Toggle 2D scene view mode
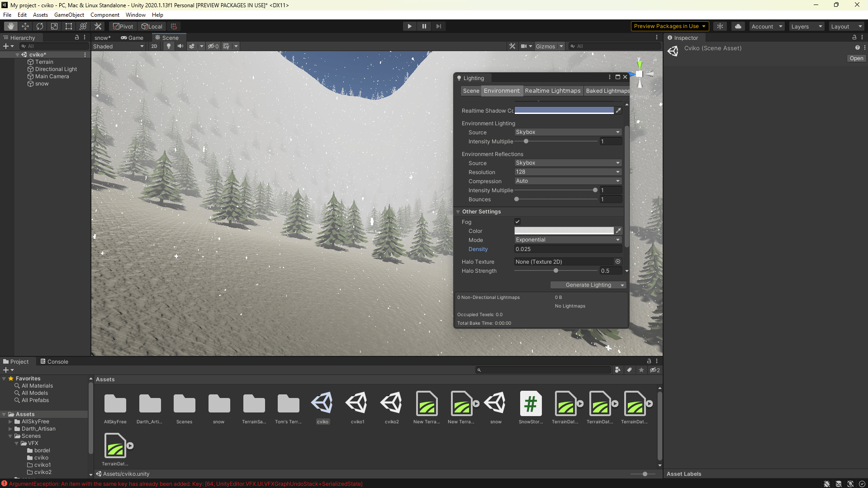This screenshot has width=868, height=488. (x=154, y=46)
